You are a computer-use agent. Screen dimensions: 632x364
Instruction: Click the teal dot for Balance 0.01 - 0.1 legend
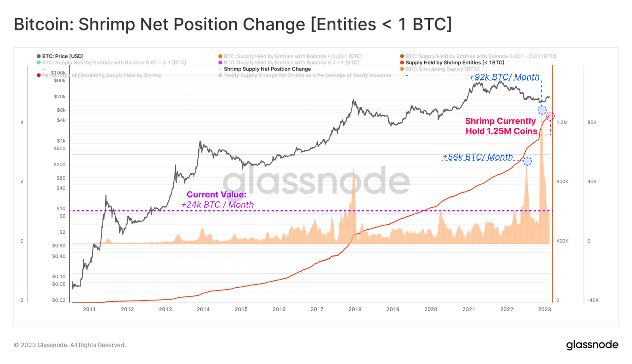(x=39, y=62)
